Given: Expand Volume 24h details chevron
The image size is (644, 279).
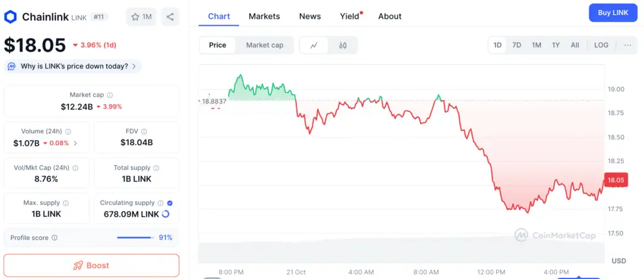Looking at the screenshot, I should [x=76, y=143].
